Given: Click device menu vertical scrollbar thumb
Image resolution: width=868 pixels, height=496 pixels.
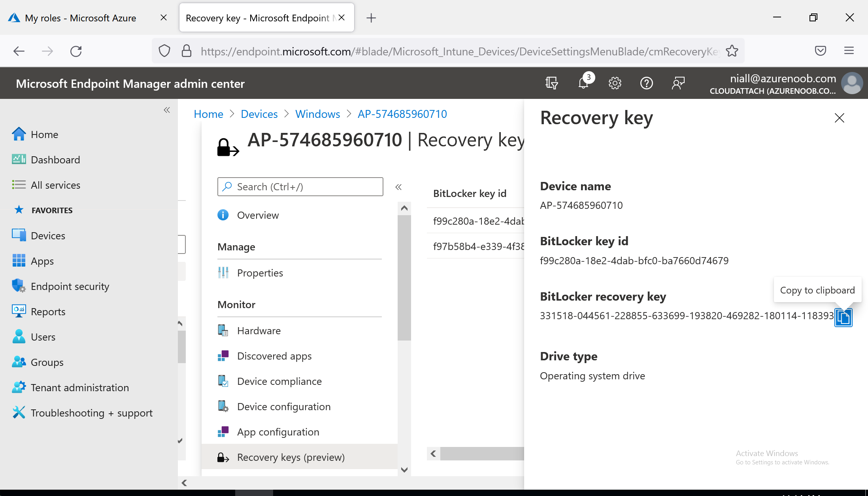Looking at the screenshot, I should tap(404, 278).
